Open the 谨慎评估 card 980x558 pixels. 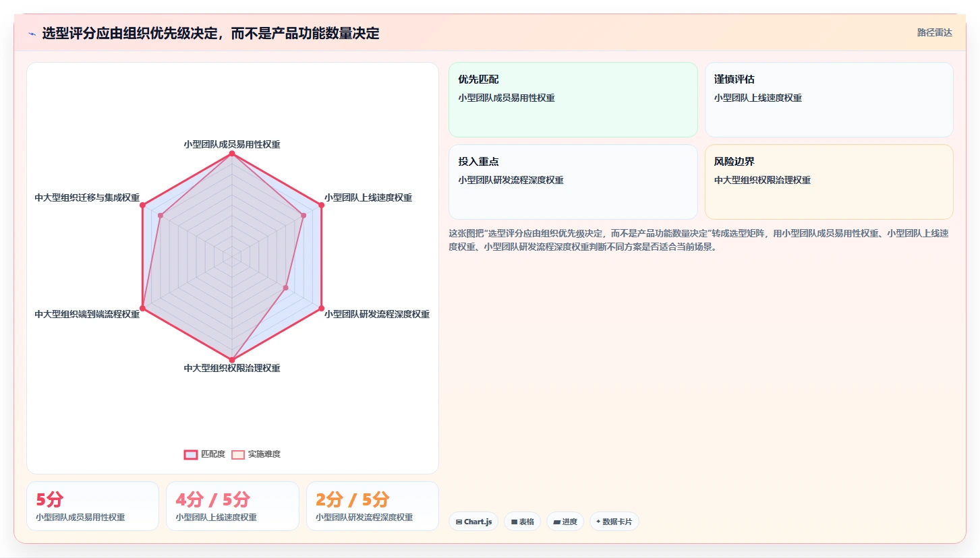tap(829, 100)
